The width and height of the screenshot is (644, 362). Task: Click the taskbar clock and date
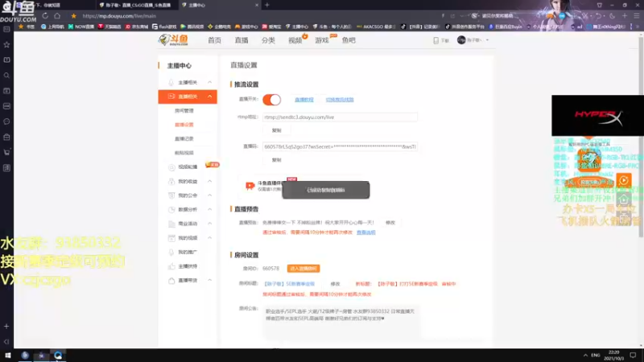(614, 356)
